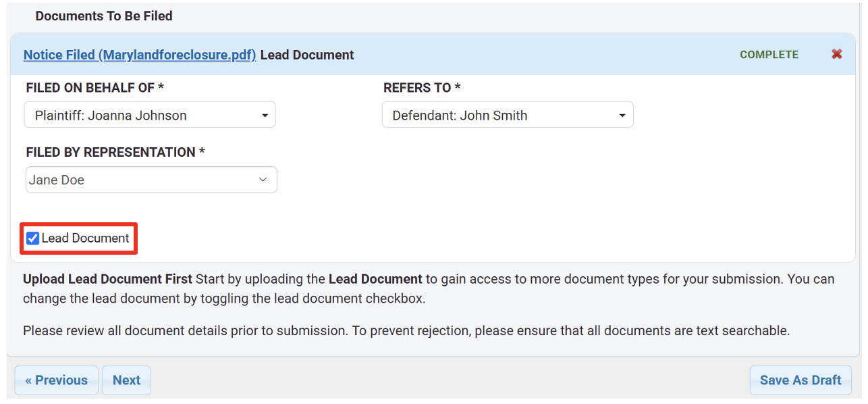Click the Documents To Be Filed heading
Viewport: 868px width, 404px height.
coord(104,16)
